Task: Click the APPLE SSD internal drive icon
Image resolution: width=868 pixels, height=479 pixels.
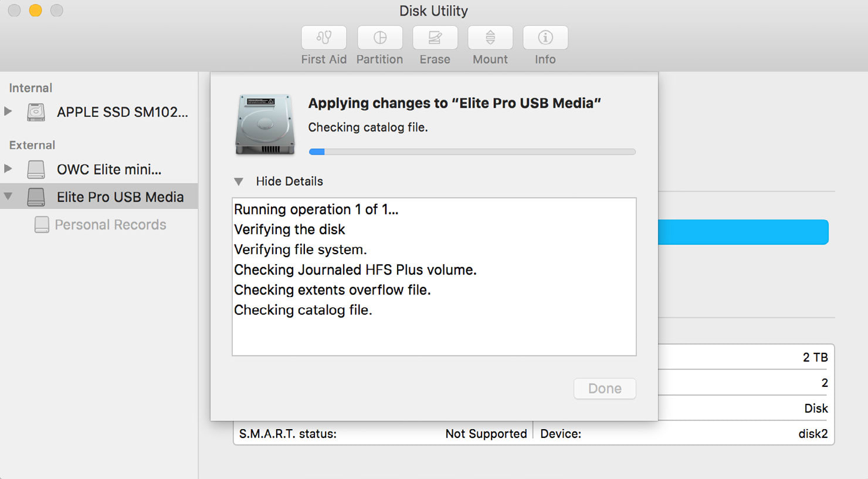Action: click(x=36, y=112)
